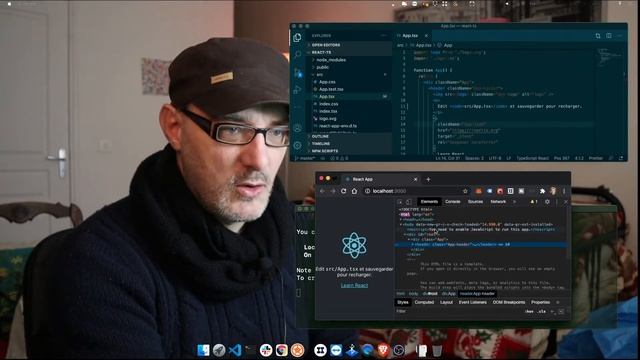Click the UTF-8 encoding in status bar
The width and height of the screenshot is (640, 360).
tap(494, 158)
